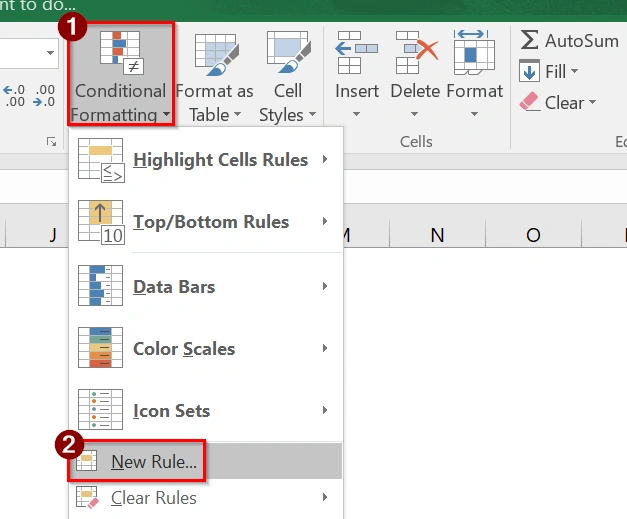Click the Insert cells icon

pyautogui.click(x=357, y=53)
